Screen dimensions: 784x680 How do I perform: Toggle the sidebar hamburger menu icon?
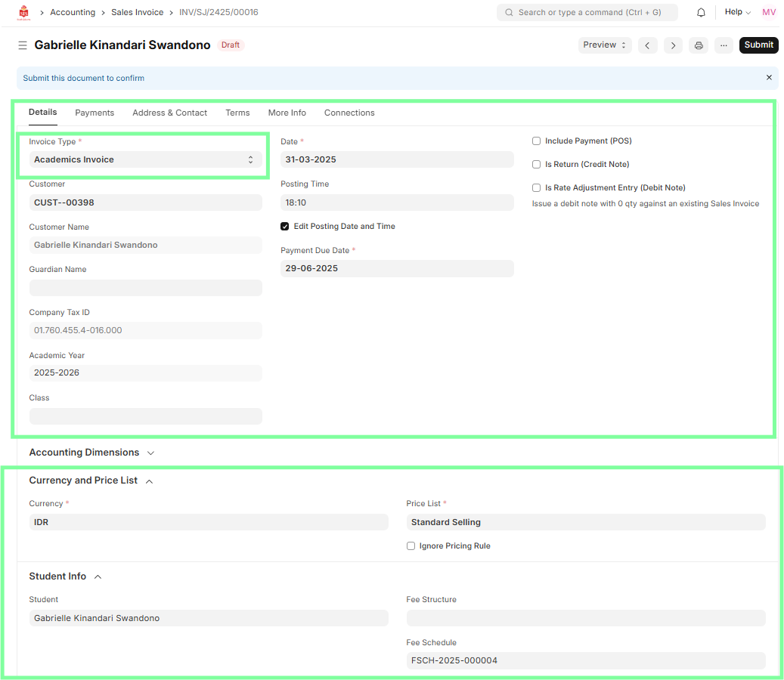pos(23,45)
